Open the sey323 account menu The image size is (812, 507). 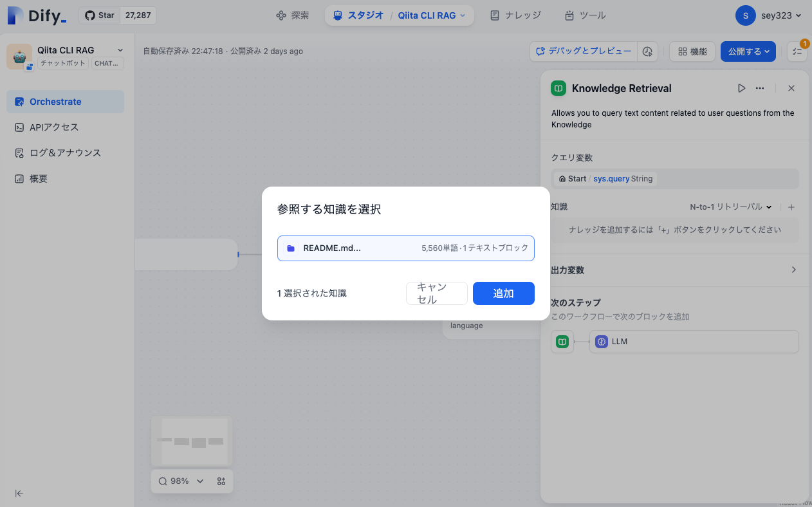pos(769,15)
